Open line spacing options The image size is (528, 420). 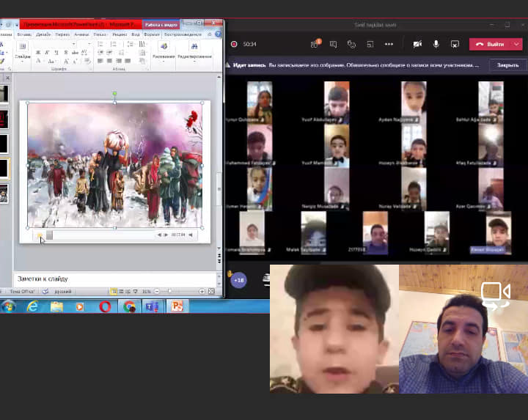point(131,44)
